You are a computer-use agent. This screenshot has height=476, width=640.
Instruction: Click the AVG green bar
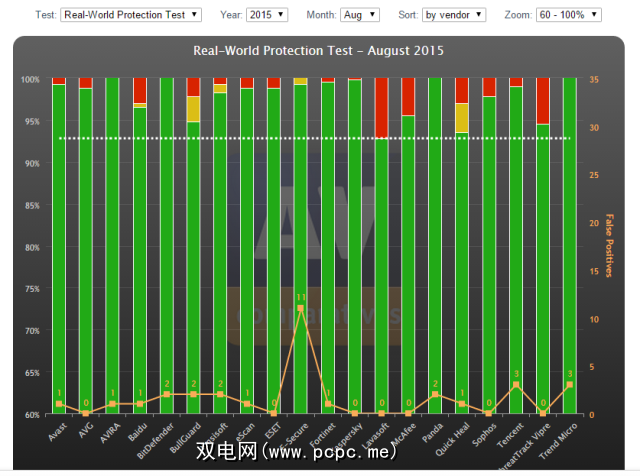(86, 251)
